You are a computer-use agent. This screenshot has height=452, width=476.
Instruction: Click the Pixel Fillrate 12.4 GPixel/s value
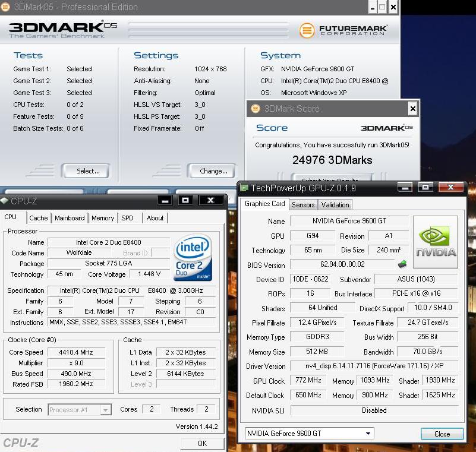tap(317, 322)
